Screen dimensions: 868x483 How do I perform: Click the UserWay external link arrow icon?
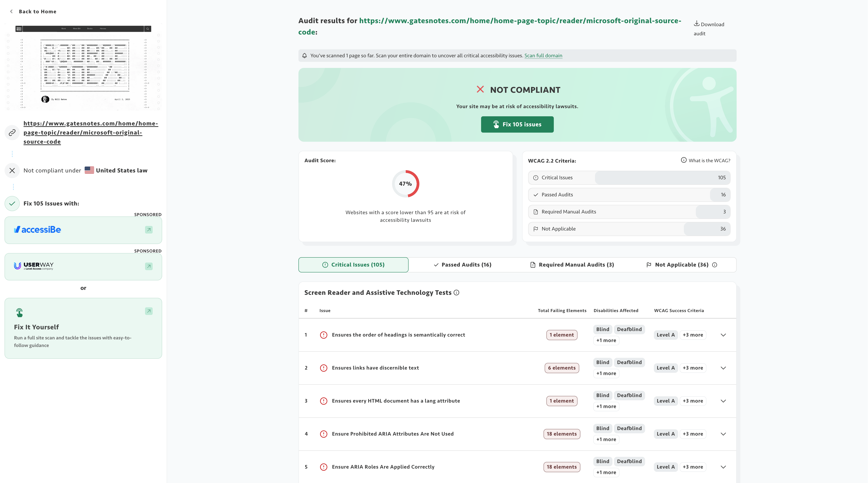coord(149,266)
